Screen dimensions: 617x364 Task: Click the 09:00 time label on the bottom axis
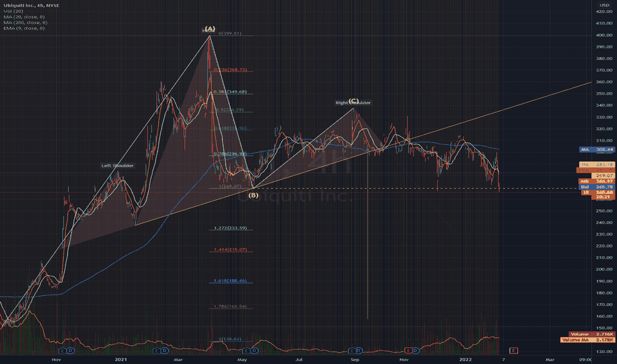click(x=585, y=359)
